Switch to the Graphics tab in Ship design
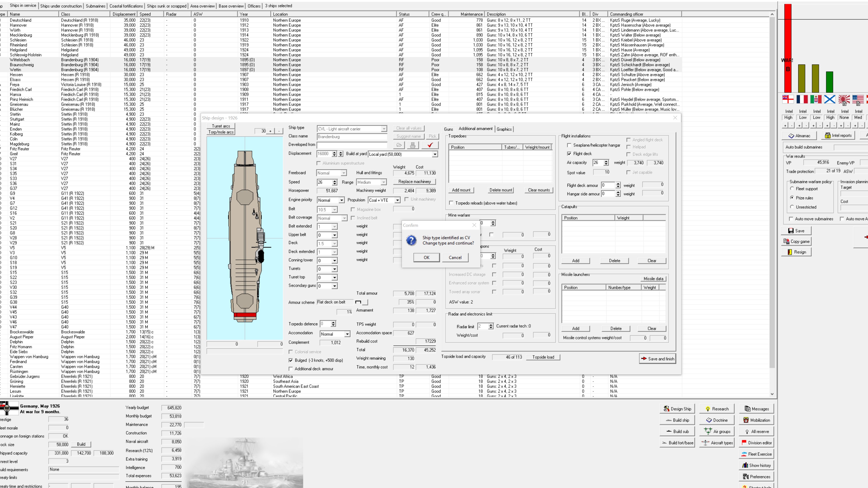Image resolution: width=868 pixels, height=488 pixels. point(504,129)
